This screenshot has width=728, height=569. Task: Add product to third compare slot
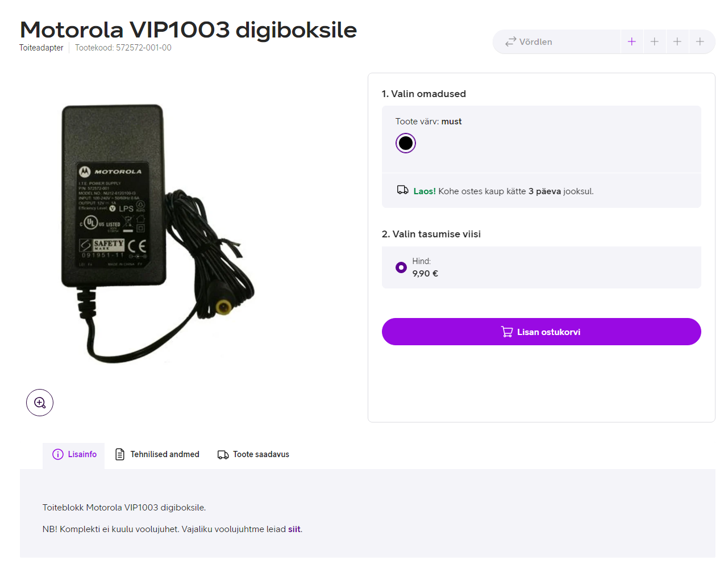click(x=677, y=41)
